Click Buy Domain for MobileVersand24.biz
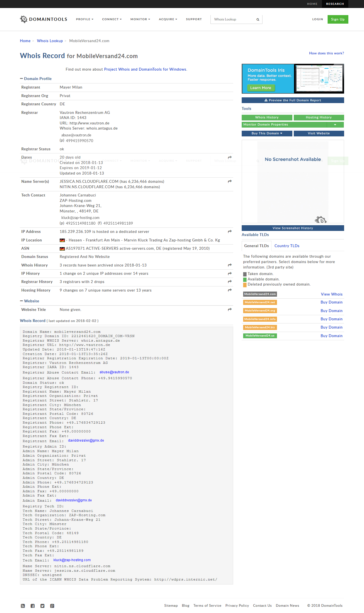Screen dimensions: 364x613 332,327
